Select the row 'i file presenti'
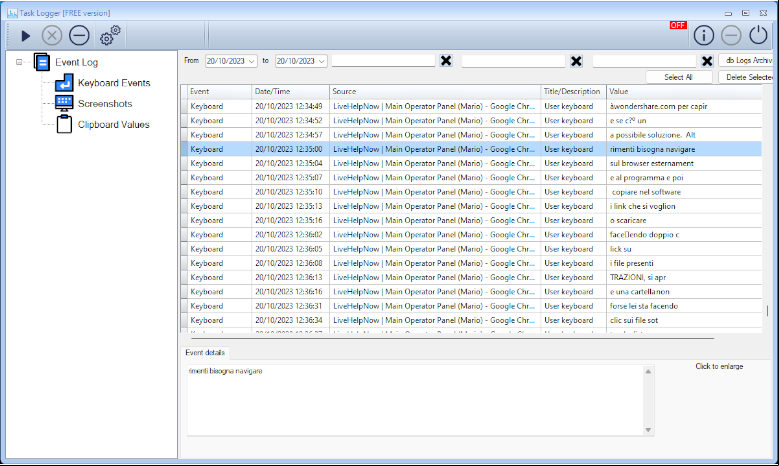This screenshot has width=779, height=466. pyautogui.click(x=471, y=263)
